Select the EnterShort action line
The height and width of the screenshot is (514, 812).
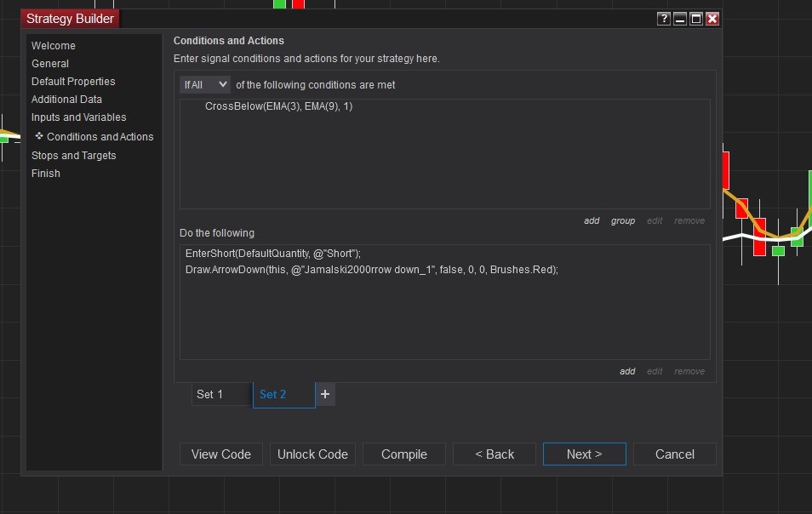point(273,254)
